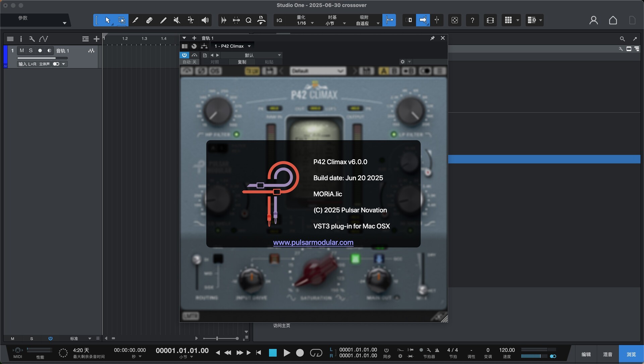
Task: Click the Quantize Q icon
Action: (x=249, y=20)
